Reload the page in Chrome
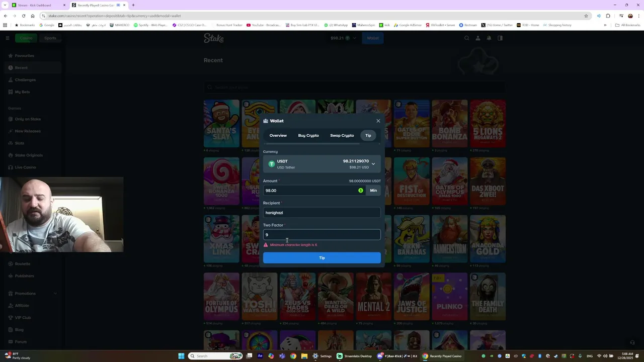The width and height of the screenshot is (644, 362). point(24,16)
